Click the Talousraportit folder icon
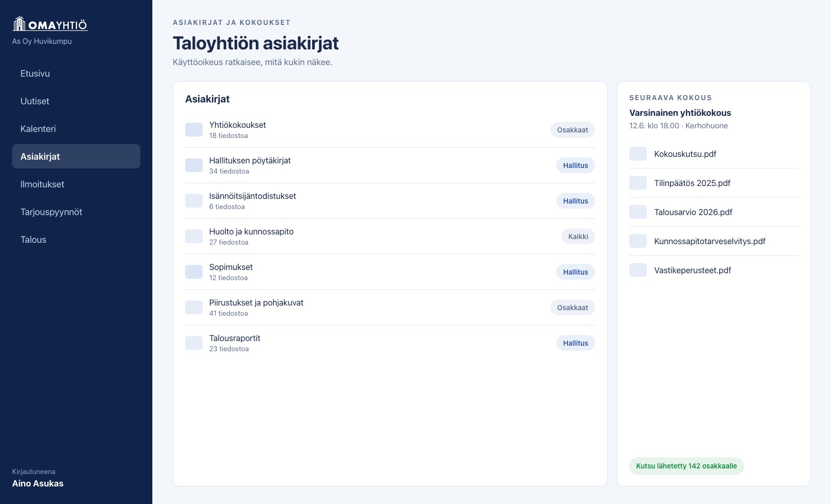The height and width of the screenshot is (504, 831). pyautogui.click(x=194, y=343)
